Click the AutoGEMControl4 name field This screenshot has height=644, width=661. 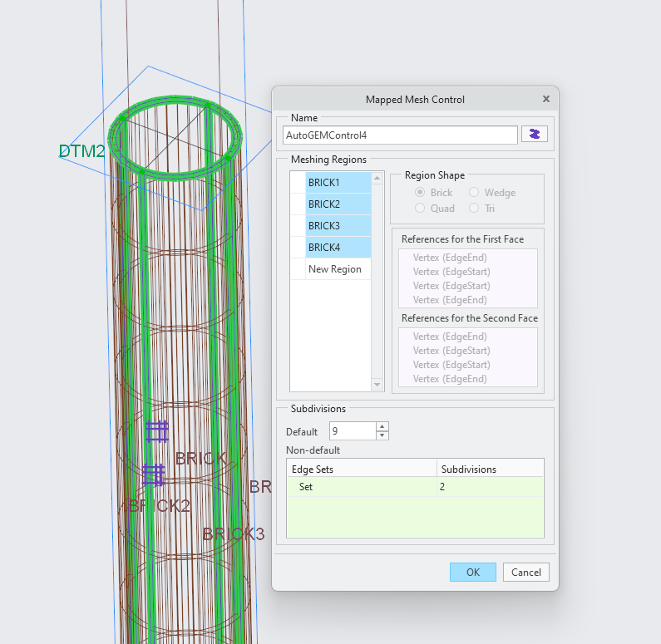point(400,135)
